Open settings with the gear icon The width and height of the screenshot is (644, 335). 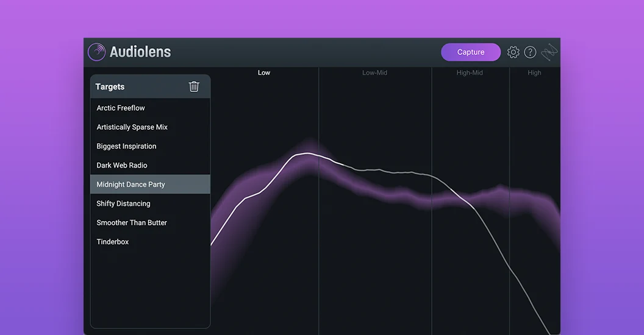click(x=513, y=52)
